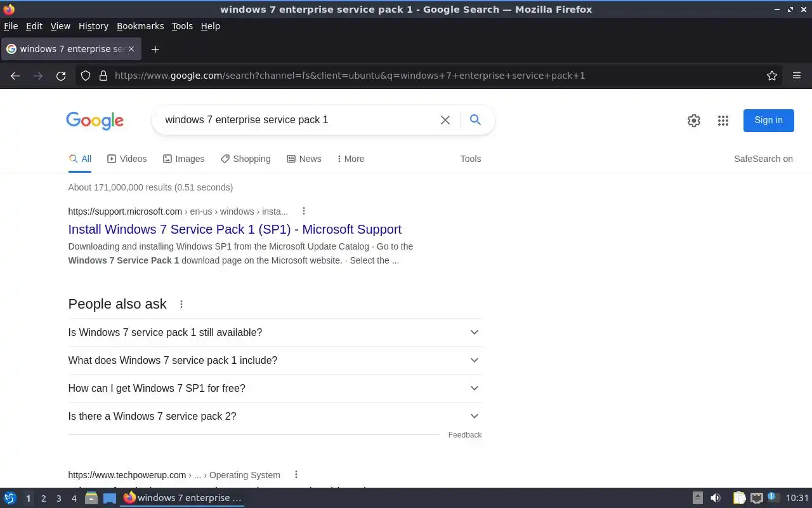Screen dimensions: 812x508
Task: Reload the current page
Action: [61, 76]
